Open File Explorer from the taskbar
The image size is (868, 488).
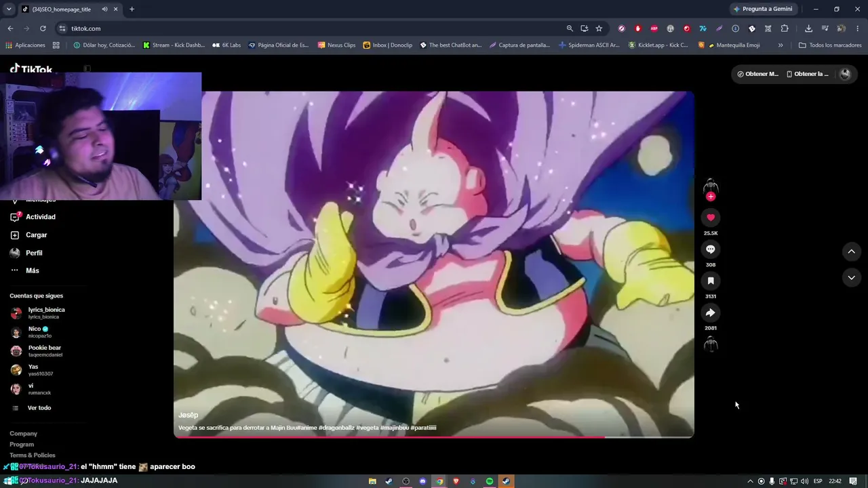coord(372,481)
